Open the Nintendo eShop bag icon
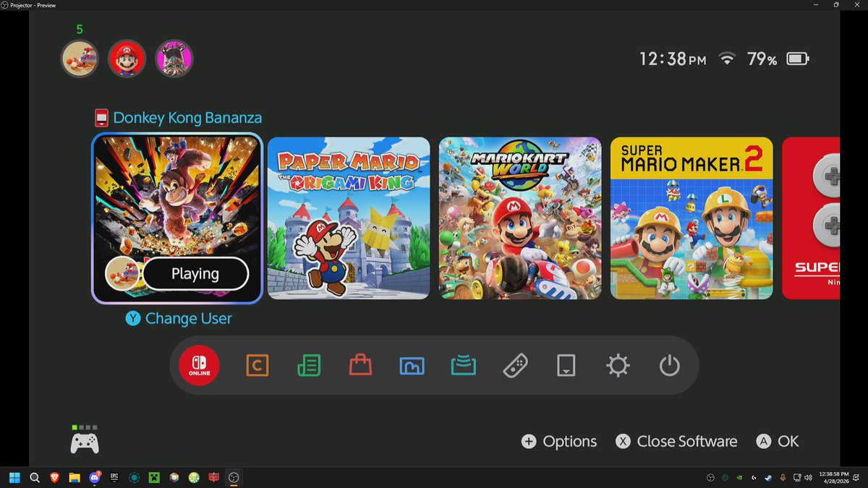The image size is (868, 488). [360, 365]
